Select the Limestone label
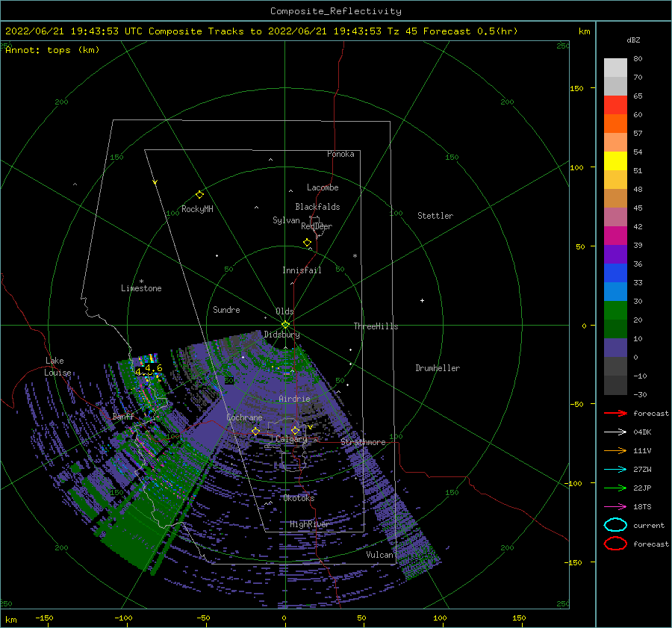The height and width of the screenshot is (628, 672). (x=141, y=288)
